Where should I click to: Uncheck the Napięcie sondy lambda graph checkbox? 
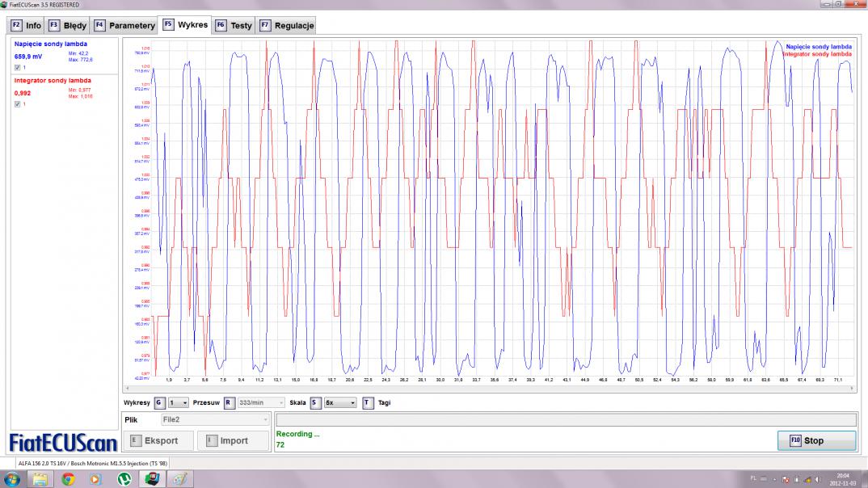18,68
